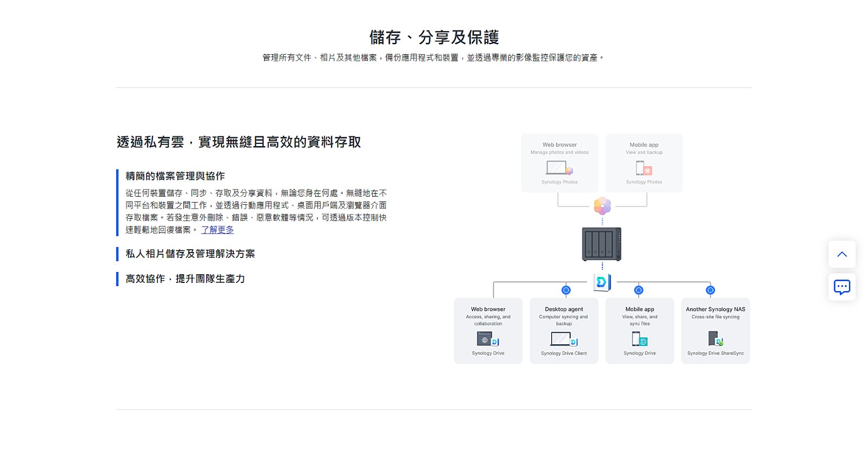Click the Desktop agent laptop icon
868x454 pixels.
pyautogui.click(x=564, y=339)
